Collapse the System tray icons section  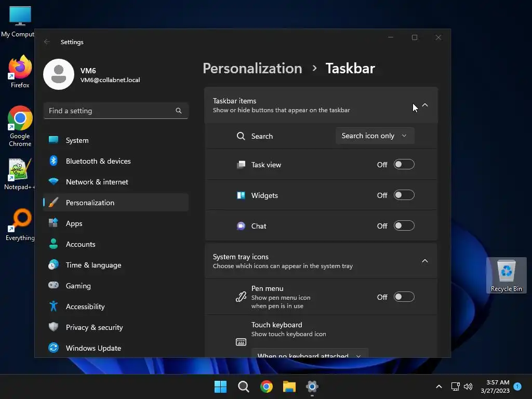click(425, 261)
